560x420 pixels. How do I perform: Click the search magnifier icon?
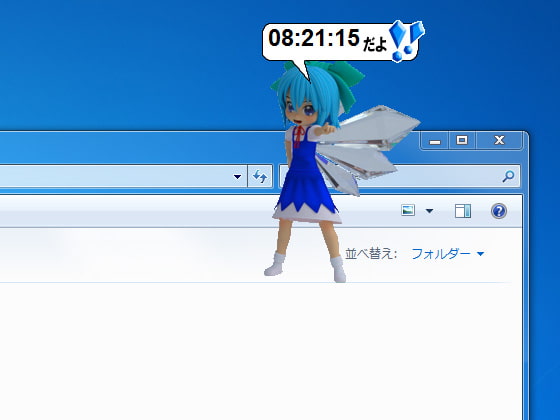(x=508, y=176)
